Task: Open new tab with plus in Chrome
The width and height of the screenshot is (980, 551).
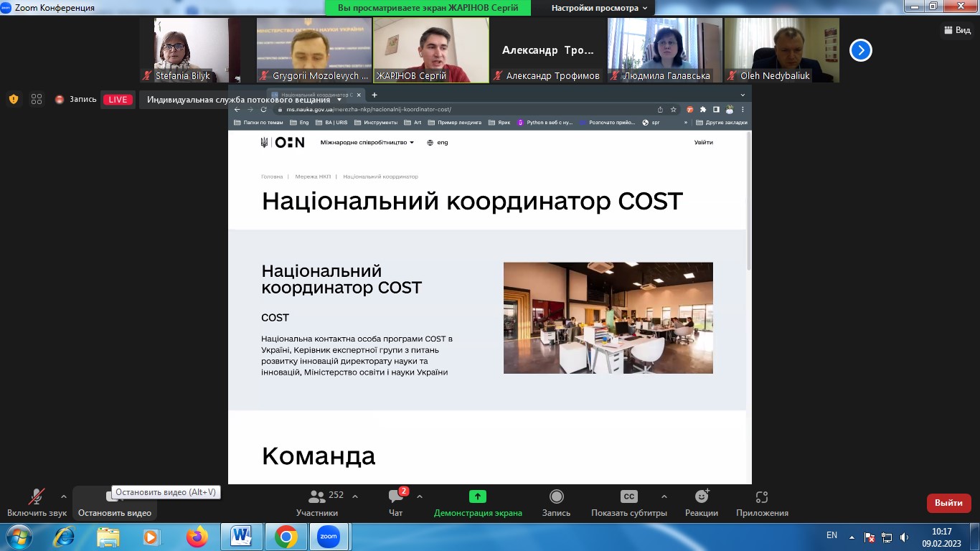Action: (374, 95)
